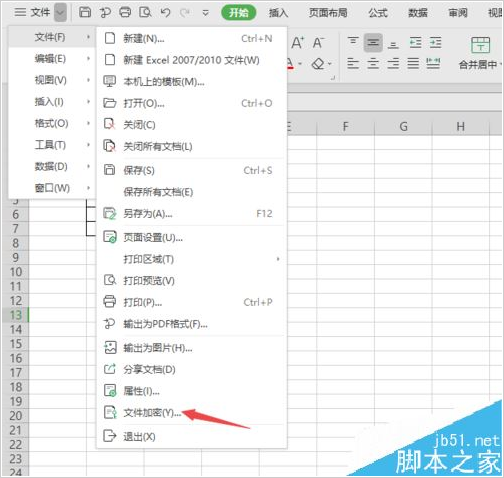
Task: Choose 保存所有文档(E) menu entry
Action: tap(192, 192)
